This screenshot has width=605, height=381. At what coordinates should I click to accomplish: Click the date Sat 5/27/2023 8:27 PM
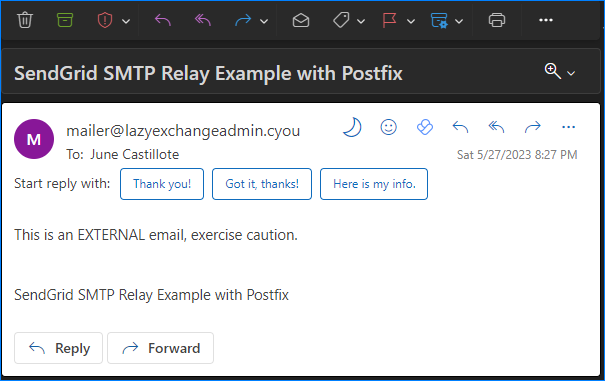pos(517,155)
